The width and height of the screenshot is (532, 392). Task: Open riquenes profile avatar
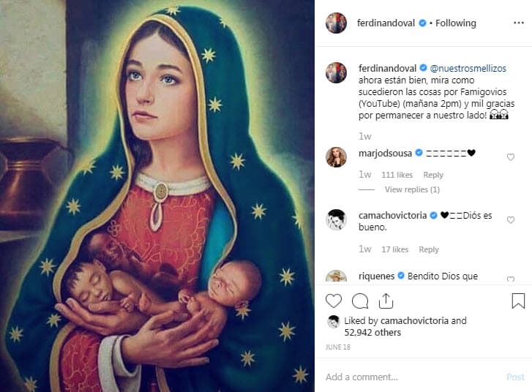[336, 277]
